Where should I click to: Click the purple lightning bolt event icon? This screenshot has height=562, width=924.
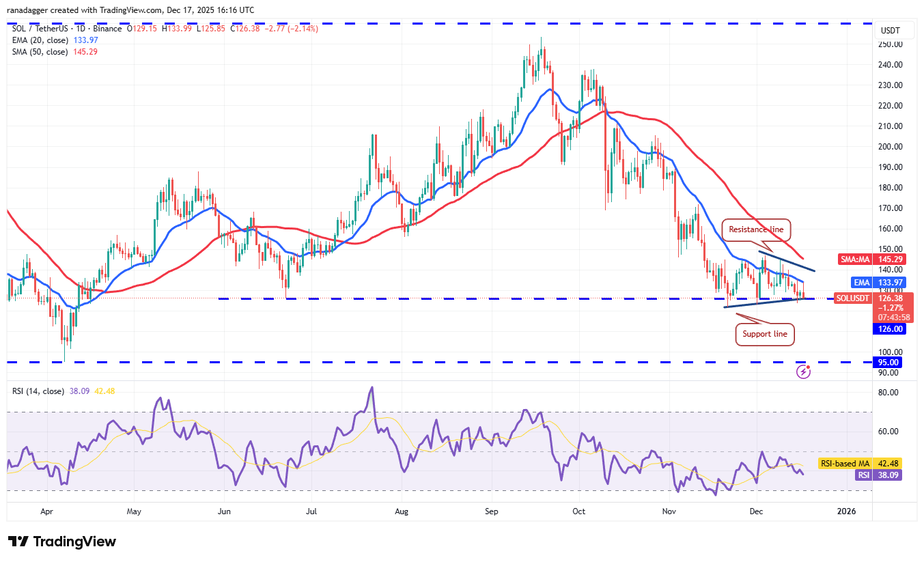coord(804,372)
